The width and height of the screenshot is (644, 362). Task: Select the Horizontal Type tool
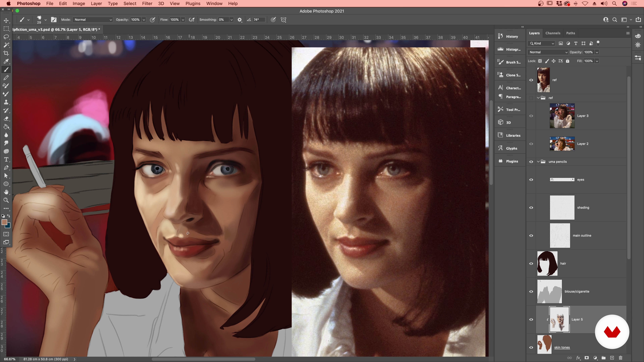click(6, 160)
